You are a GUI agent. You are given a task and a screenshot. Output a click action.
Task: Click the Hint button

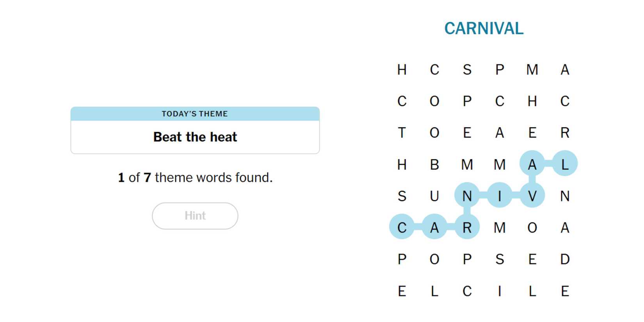pos(195,216)
